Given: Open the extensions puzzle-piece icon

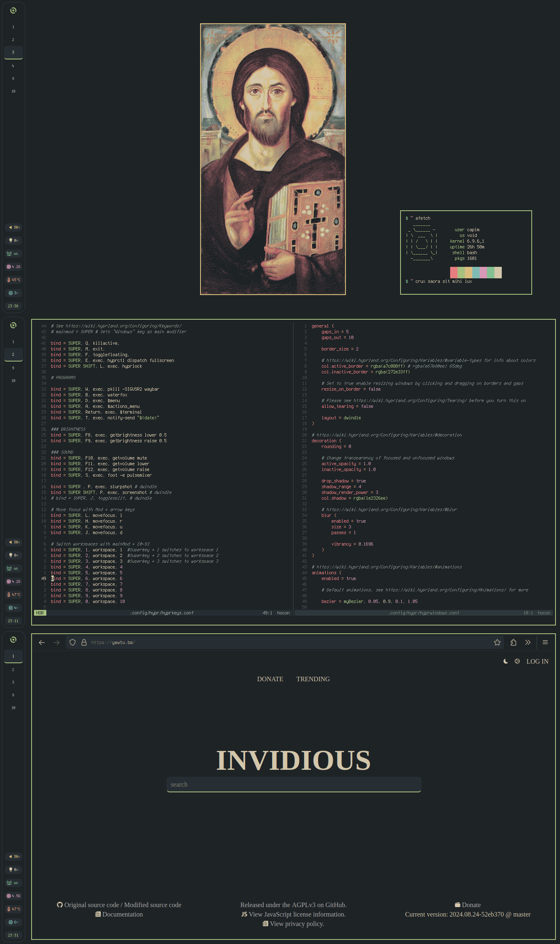Looking at the screenshot, I should click(513, 642).
